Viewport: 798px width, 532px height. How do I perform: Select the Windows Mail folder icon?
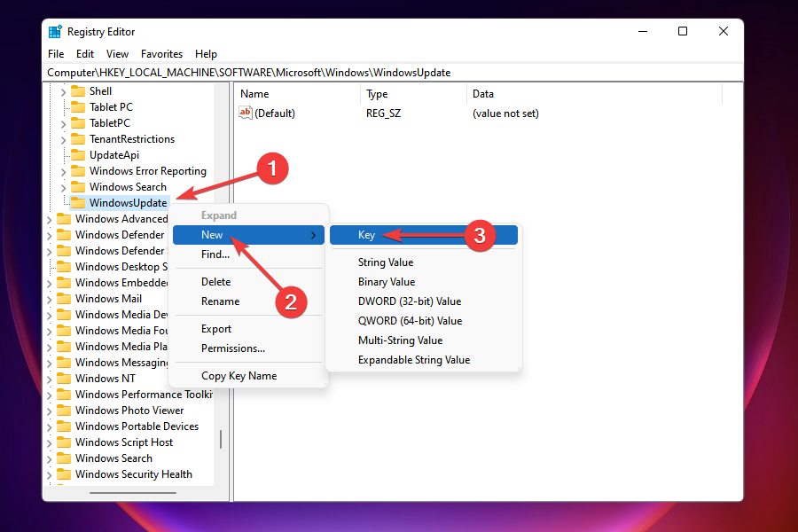(64, 298)
